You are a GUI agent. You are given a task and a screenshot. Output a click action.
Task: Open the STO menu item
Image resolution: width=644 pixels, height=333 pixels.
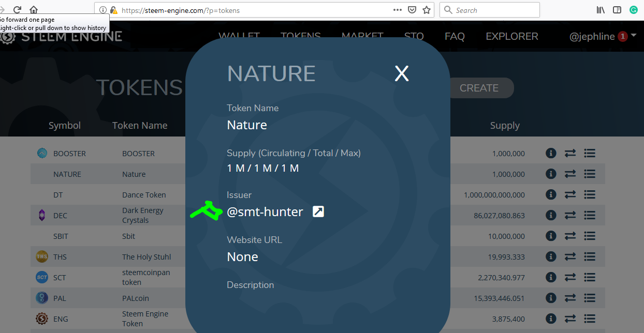coord(414,37)
